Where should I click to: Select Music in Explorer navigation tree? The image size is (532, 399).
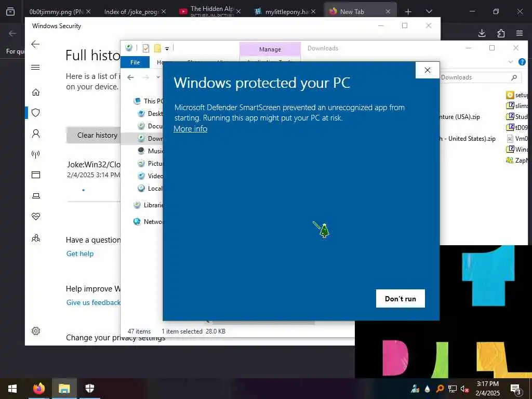tap(150, 151)
